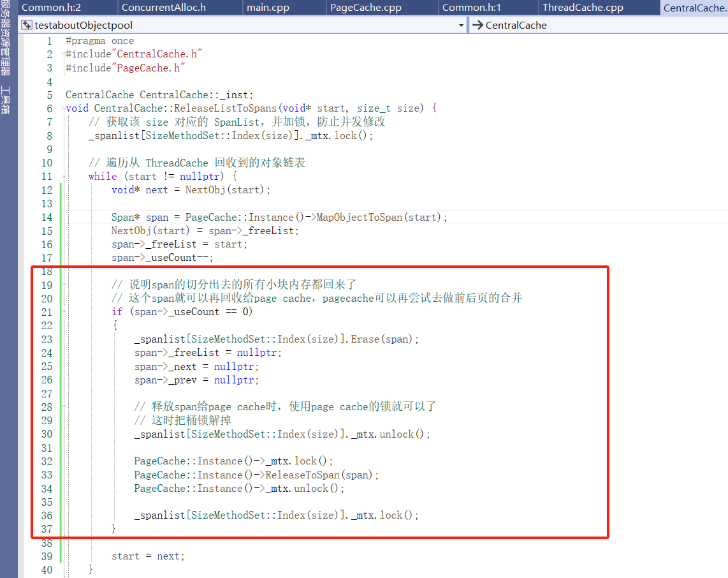Click "PageCache::Instance()->_mtx.lock();" line

coord(233,461)
